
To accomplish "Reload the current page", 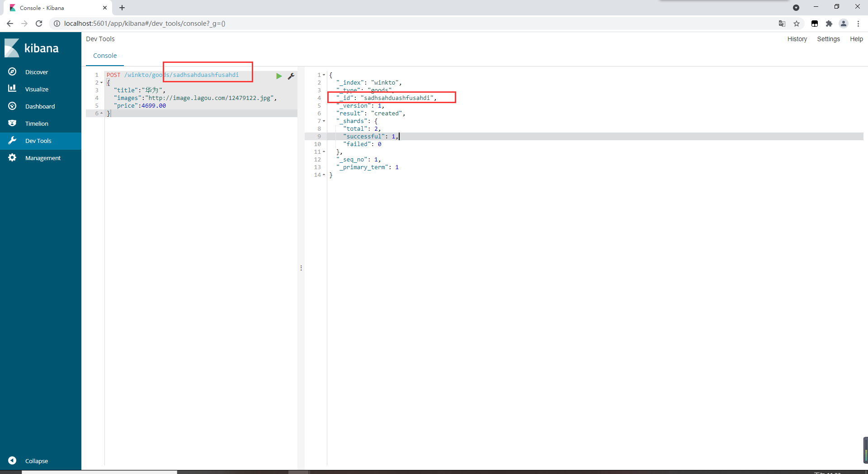I will [39, 24].
